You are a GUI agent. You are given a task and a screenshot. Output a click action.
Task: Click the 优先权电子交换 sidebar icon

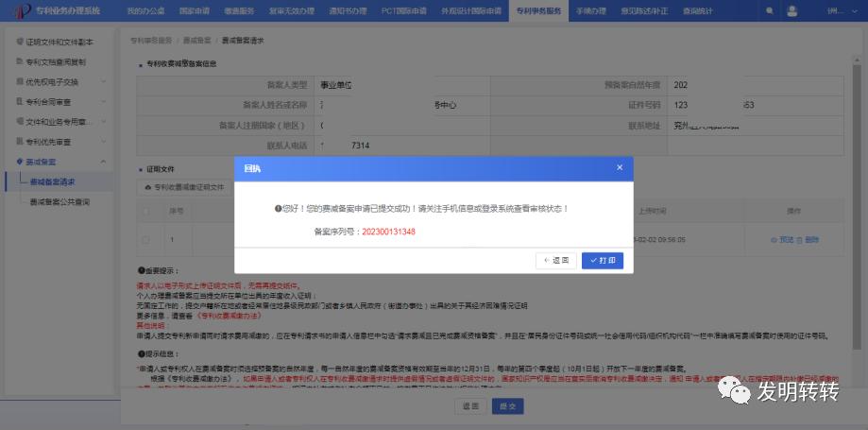[x=20, y=81]
